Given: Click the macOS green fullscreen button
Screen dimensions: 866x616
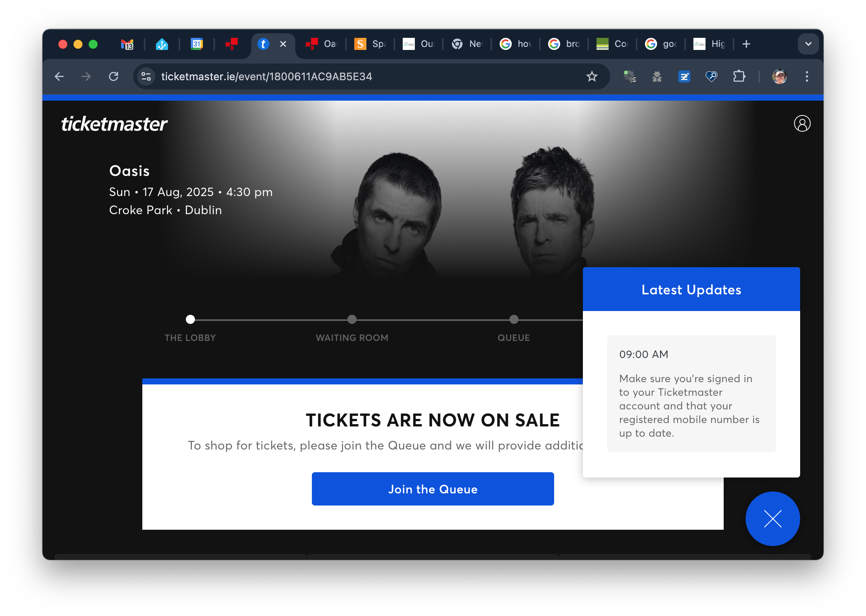Looking at the screenshot, I should pos(93,44).
